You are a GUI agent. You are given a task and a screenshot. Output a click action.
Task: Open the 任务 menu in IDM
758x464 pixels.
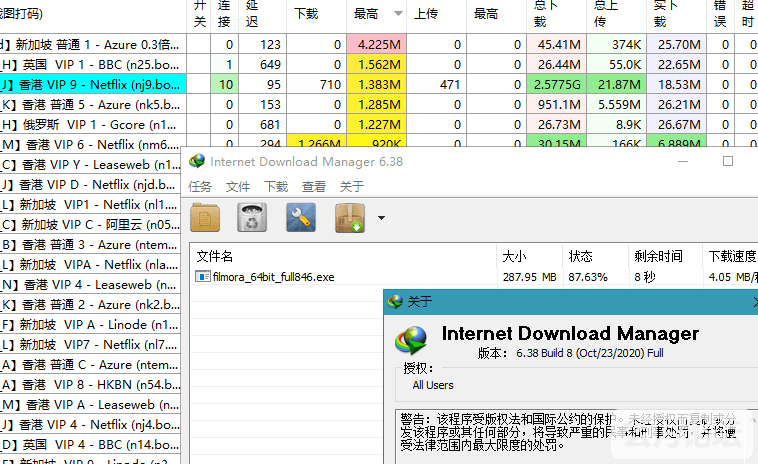(x=200, y=187)
